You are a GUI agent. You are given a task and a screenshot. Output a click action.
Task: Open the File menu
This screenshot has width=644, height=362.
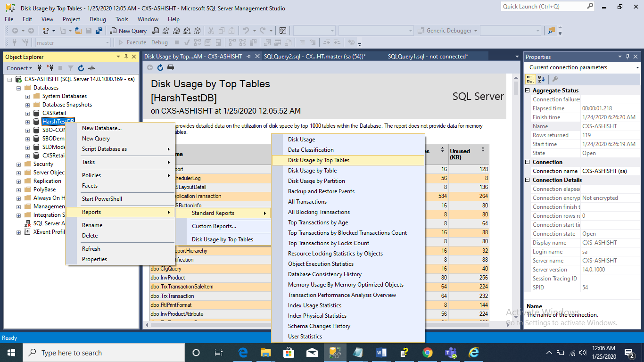coord(9,19)
